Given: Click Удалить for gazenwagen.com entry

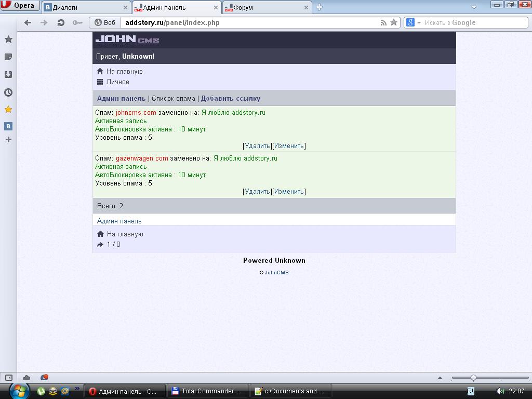Looking at the screenshot, I should [x=257, y=192].
